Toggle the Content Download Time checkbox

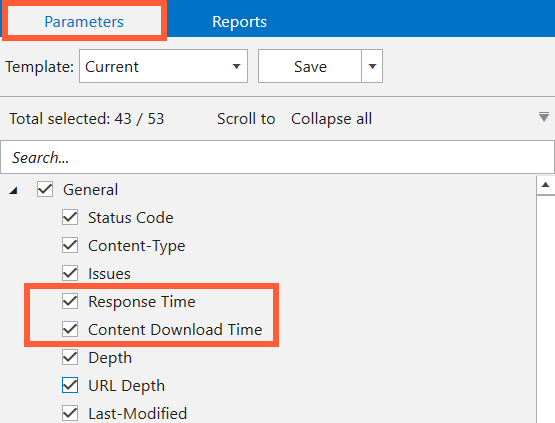point(70,329)
